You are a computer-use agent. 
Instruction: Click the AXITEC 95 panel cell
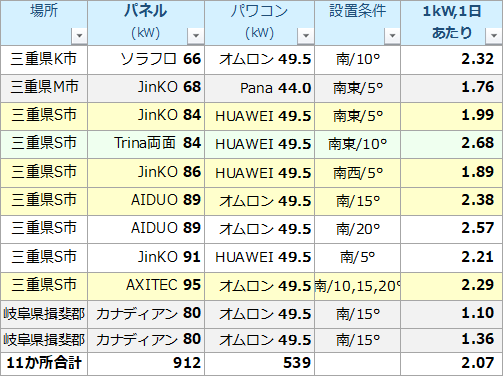(x=146, y=286)
